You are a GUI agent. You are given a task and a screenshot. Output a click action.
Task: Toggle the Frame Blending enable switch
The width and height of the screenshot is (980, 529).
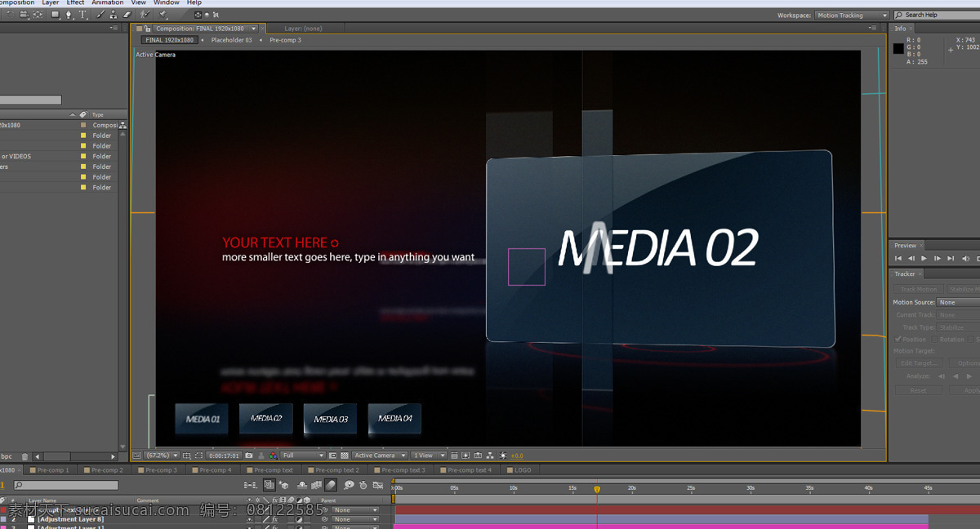click(x=316, y=485)
